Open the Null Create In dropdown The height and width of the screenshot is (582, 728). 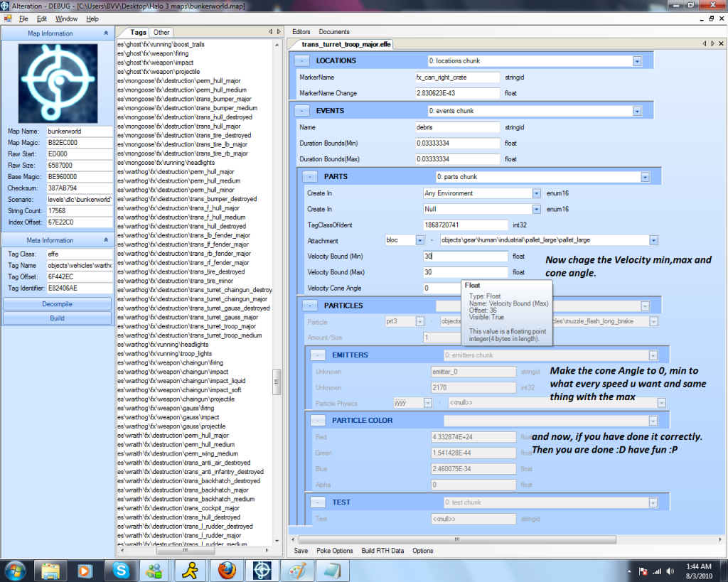536,210
